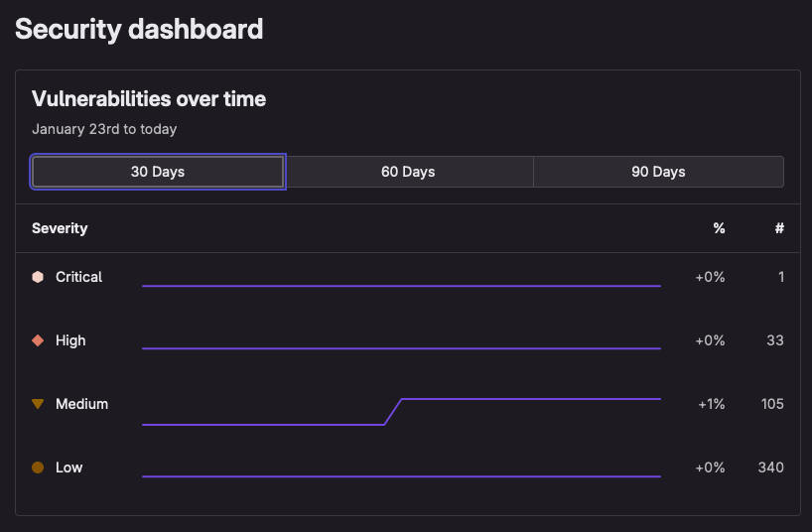Click the +1% change for Medium
Screen dimensions: 812x532
click(710, 404)
